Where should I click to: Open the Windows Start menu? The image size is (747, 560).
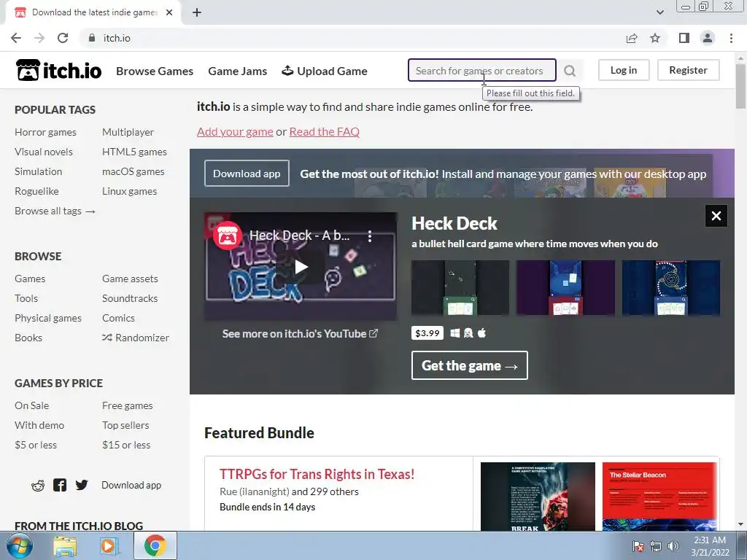click(x=20, y=545)
